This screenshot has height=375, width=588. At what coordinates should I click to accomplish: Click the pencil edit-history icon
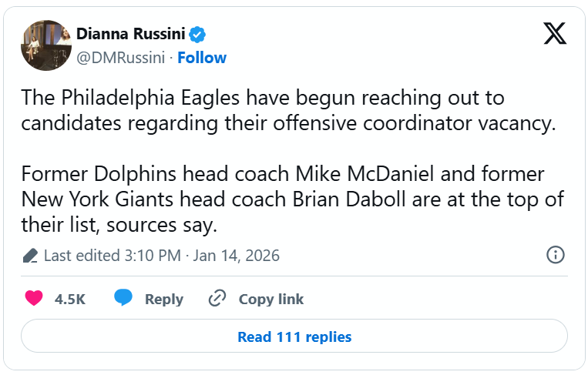30,256
